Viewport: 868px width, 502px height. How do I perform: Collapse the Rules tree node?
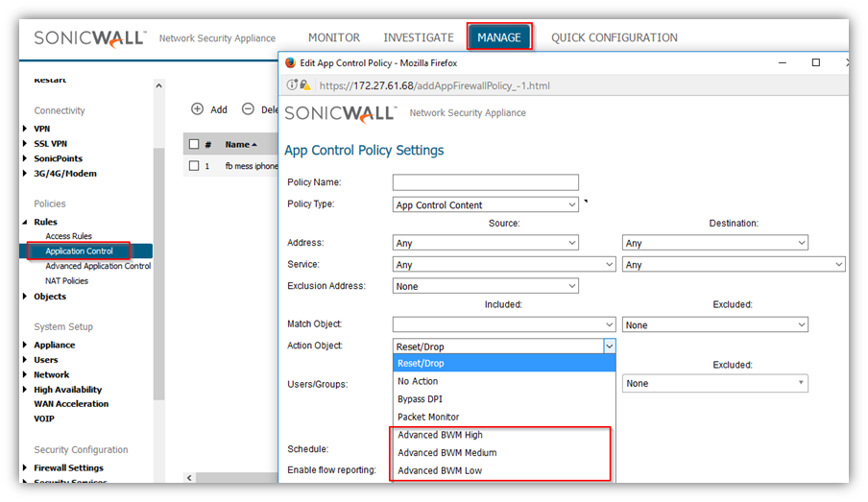(25, 222)
